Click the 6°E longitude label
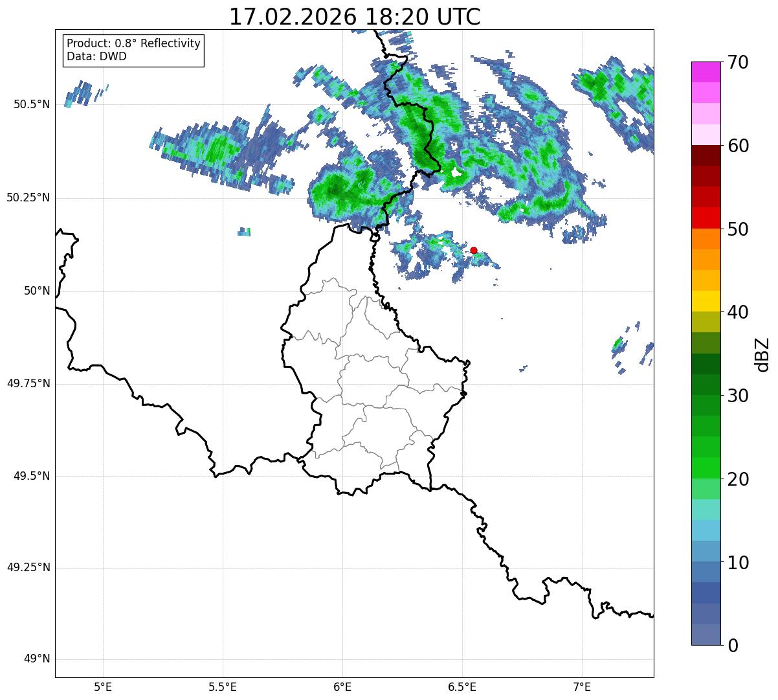 342,687
